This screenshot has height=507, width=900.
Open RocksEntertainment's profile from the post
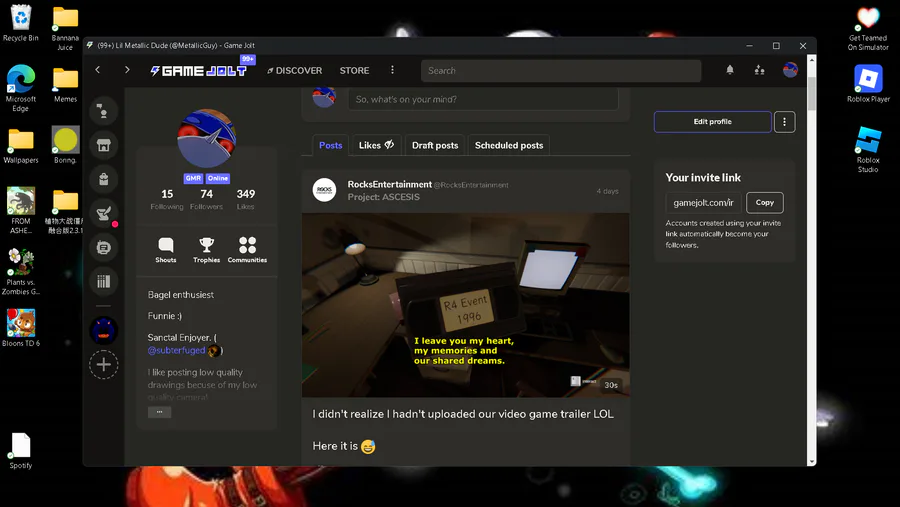(x=389, y=184)
